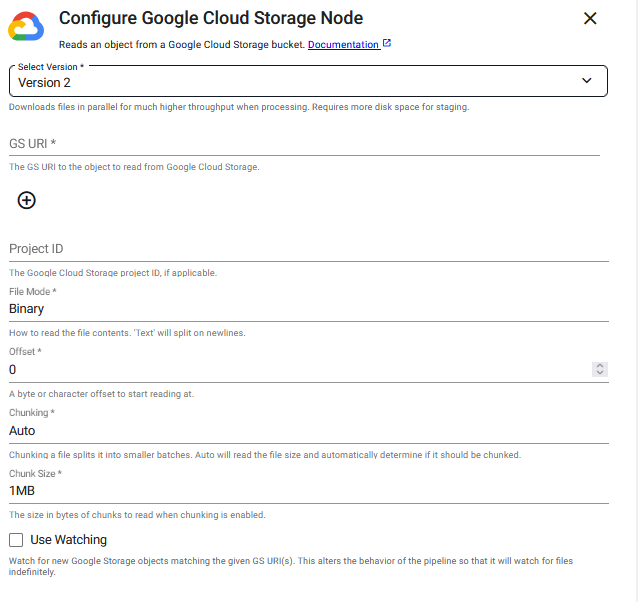Click the chevron arrow of Select Version
Screen dimensions: 638x602
click(x=587, y=81)
